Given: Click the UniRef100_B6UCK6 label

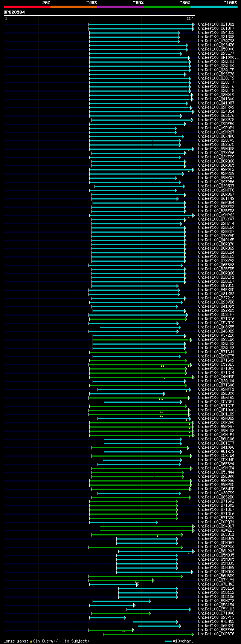Looking at the screenshot, I should tap(216, 439).
